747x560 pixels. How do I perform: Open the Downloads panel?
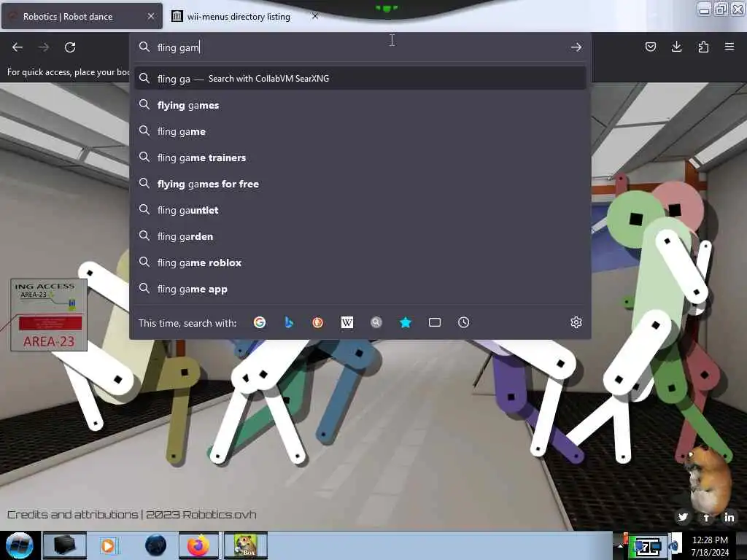point(676,47)
